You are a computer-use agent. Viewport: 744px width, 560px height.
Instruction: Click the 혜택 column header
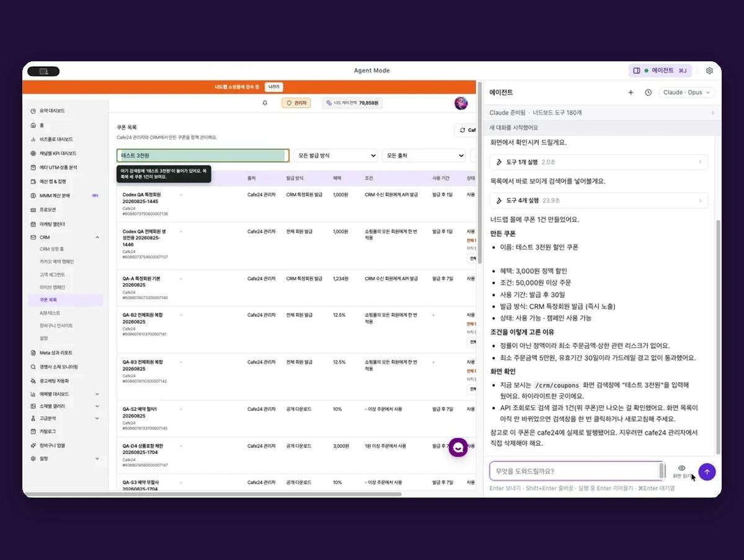337,178
